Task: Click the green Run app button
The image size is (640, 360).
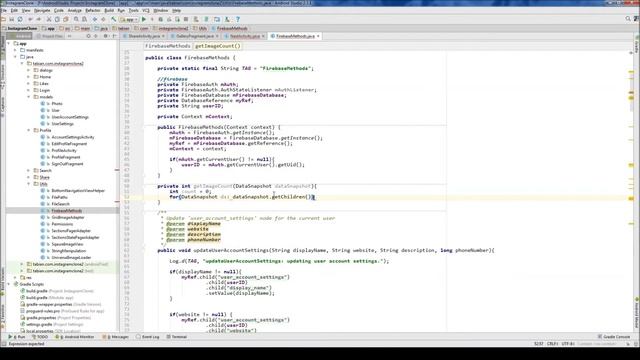Action: (144, 19)
